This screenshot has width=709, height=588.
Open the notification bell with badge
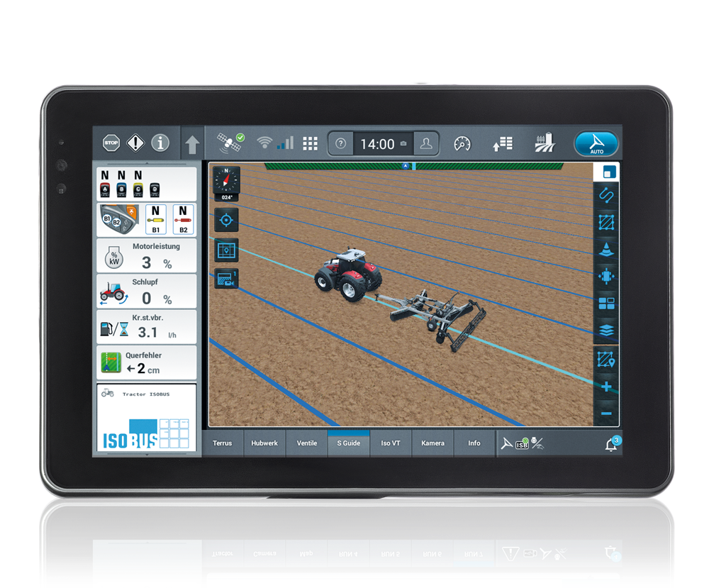pos(612,444)
